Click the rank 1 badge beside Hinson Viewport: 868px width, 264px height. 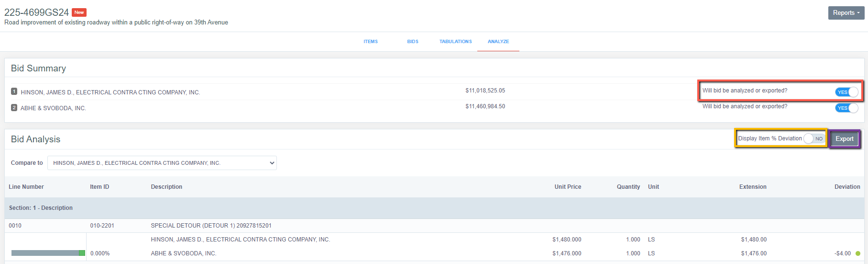click(x=14, y=92)
